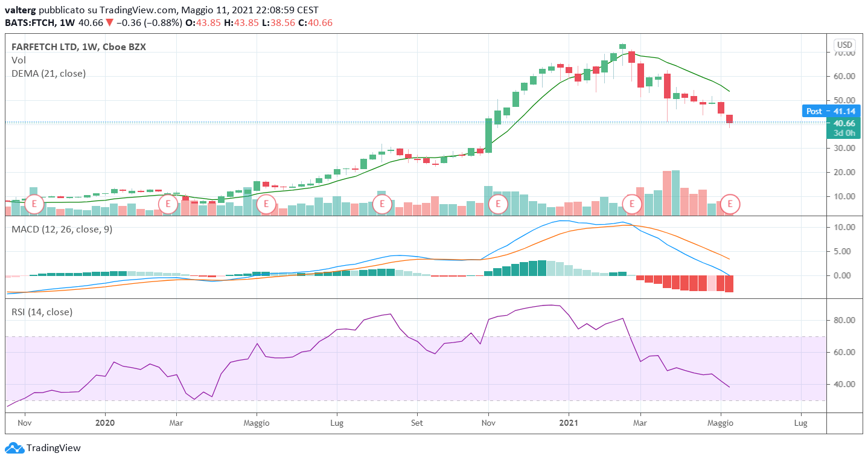868x462 pixels.
Task: Select the earnings E marker between Lug and Set
Action: click(382, 204)
